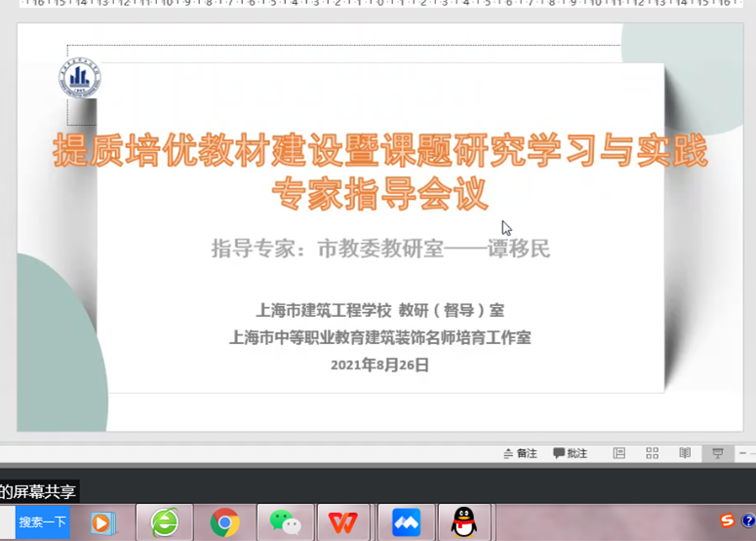This screenshot has width=756, height=541.
Task: Open WeChat from the taskbar
Action: click(286, 522)
